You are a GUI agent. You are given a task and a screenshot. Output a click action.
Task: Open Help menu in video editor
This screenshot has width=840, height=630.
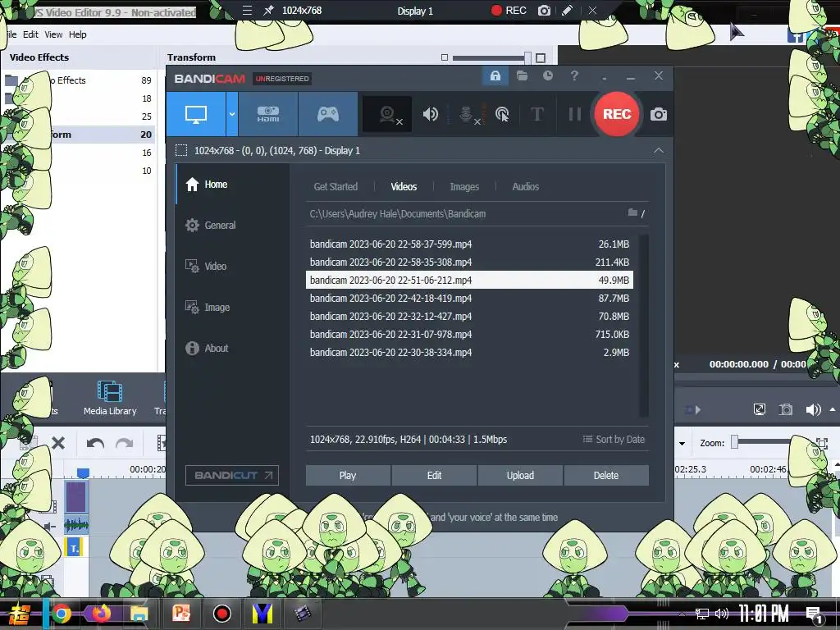pyautogui.click(x=78, y=34)
